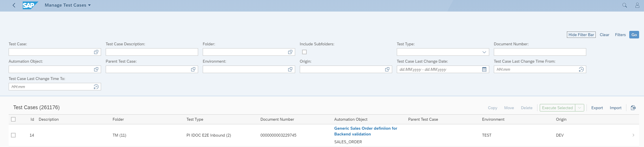
Task: Open value help for Test Case field
Action: click(96, 52)
